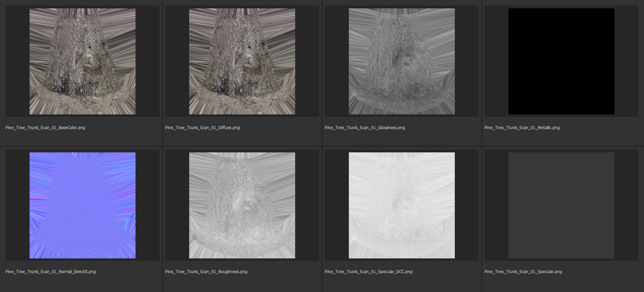644x292 pixels.
Task: Click the solid black Metallic map thumbnail
Action: tap(561, 61)
